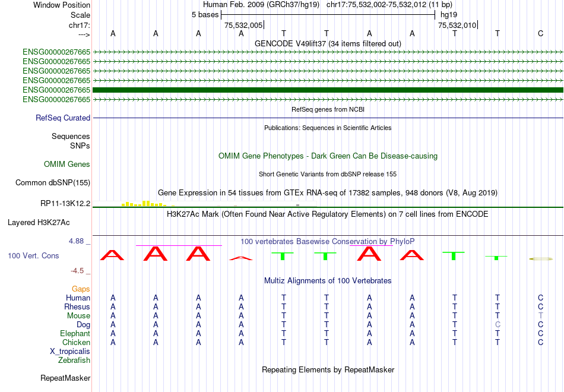This screenshot has width=564, height=392.
Task: Click the Sequences subtrack label
Action: 71,137
